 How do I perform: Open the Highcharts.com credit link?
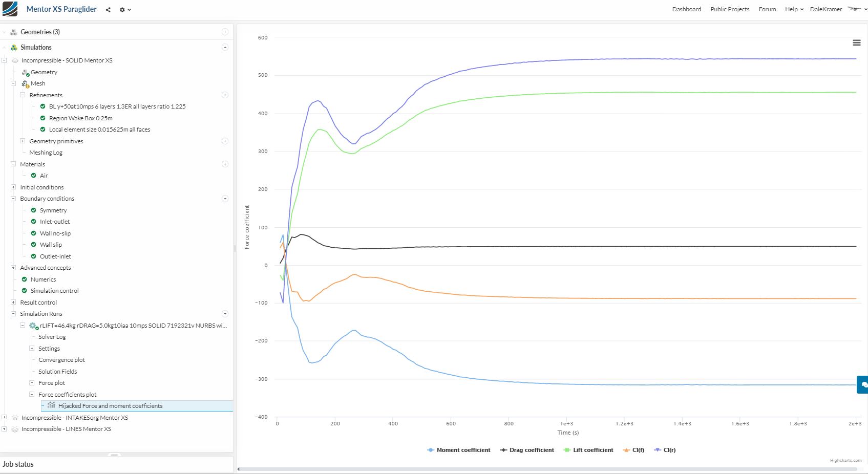[x=845, y=461]
